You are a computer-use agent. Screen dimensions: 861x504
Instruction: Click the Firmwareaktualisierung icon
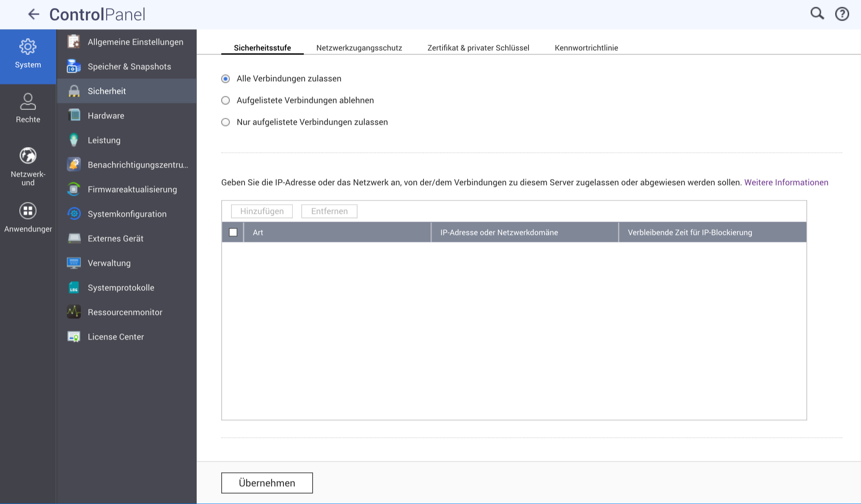coord(74,189)
